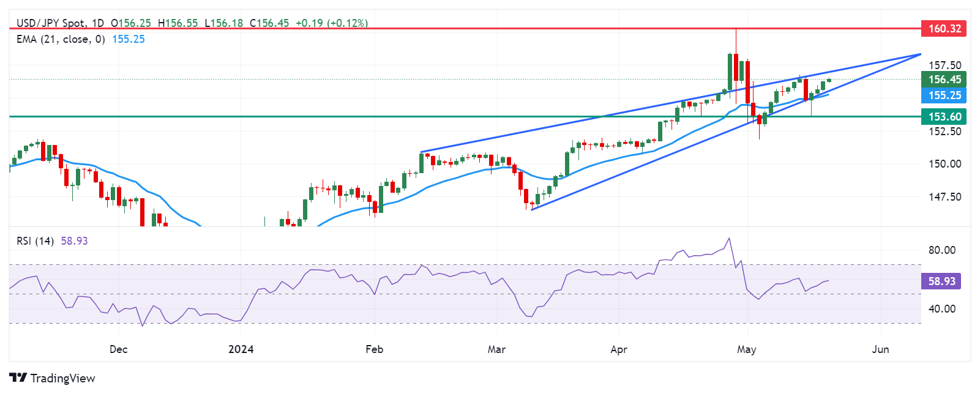980x394 pixels.
Task: Click the 2024 label on the time axis
Action: point(241,349)
